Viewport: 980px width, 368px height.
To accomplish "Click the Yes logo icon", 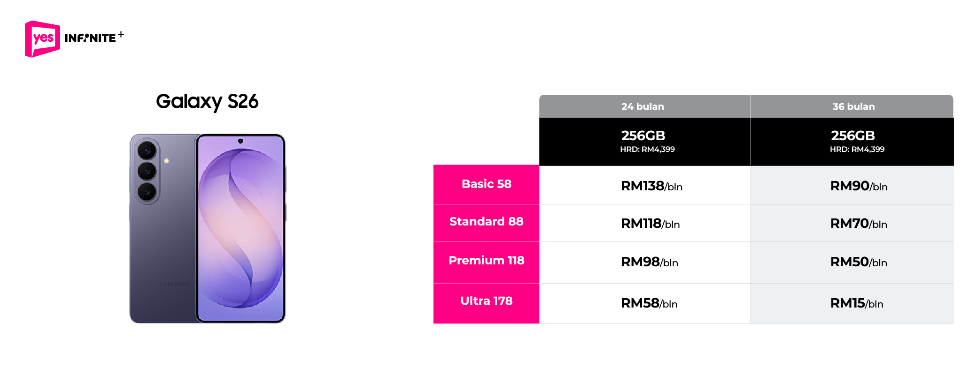I will tap(42, 38).
